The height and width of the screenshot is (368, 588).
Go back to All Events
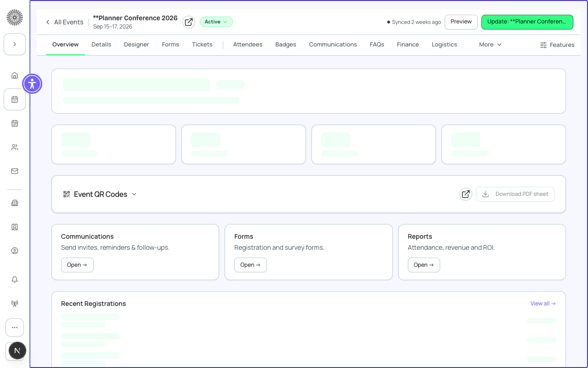(64, 22)
